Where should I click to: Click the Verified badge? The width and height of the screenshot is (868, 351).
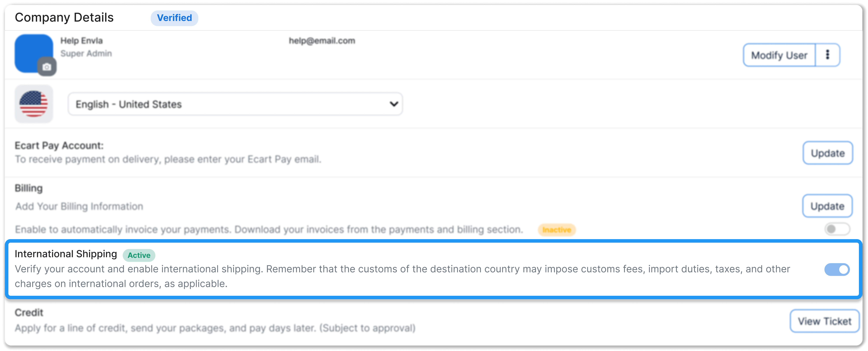(x=174, y=18)
